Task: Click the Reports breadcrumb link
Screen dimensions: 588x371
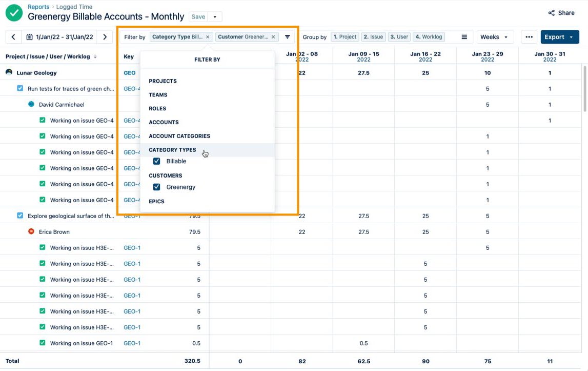Action: coord(38,7)
